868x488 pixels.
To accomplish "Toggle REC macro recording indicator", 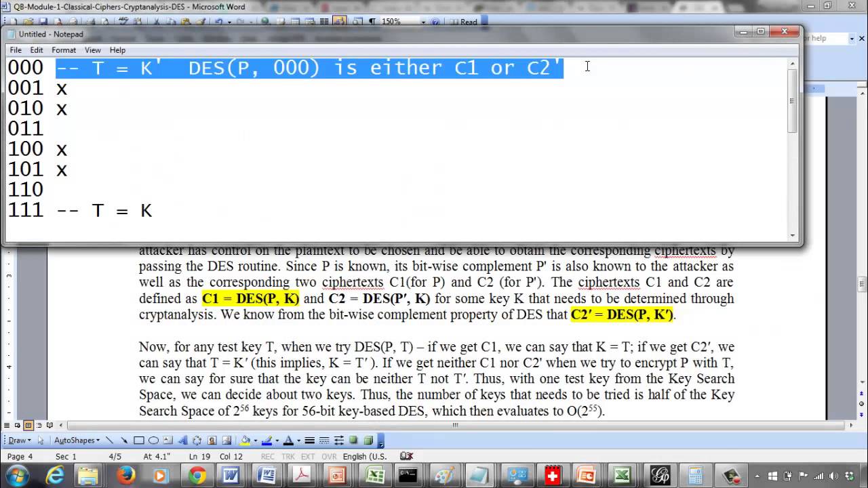I will tap(268, 457).
